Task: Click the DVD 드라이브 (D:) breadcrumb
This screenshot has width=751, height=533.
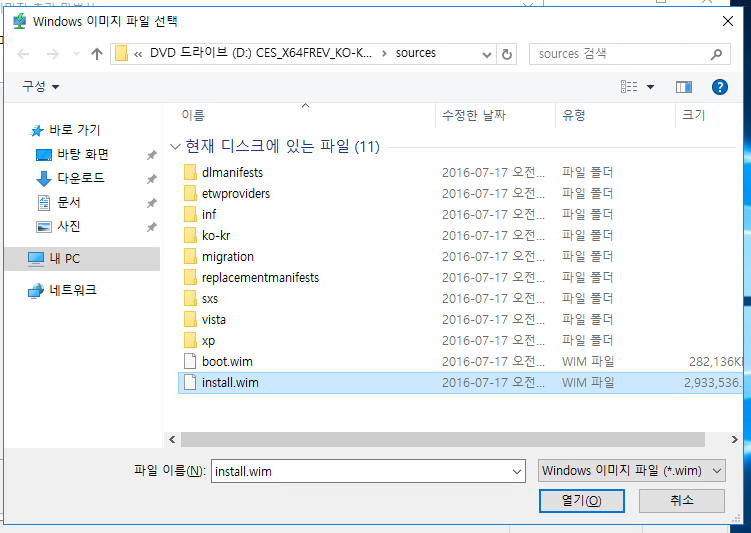Action: (x=260, y=53)
